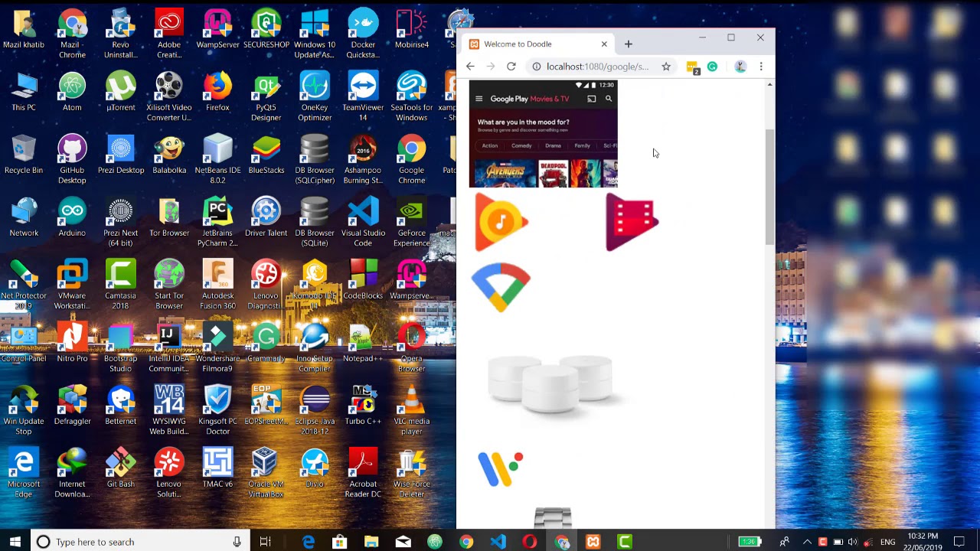Screen dimensions: 980x551
Task: Open the Chrome profile avatar
Action: [740, 67]
